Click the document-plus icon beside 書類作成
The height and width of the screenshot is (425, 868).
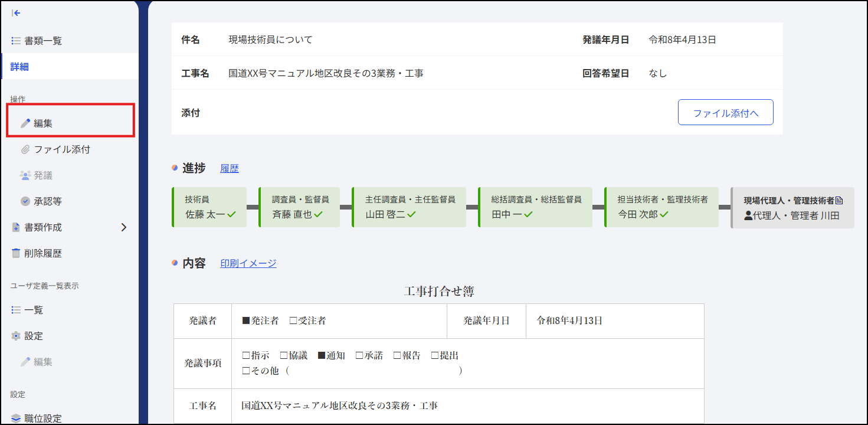[16, 227]
